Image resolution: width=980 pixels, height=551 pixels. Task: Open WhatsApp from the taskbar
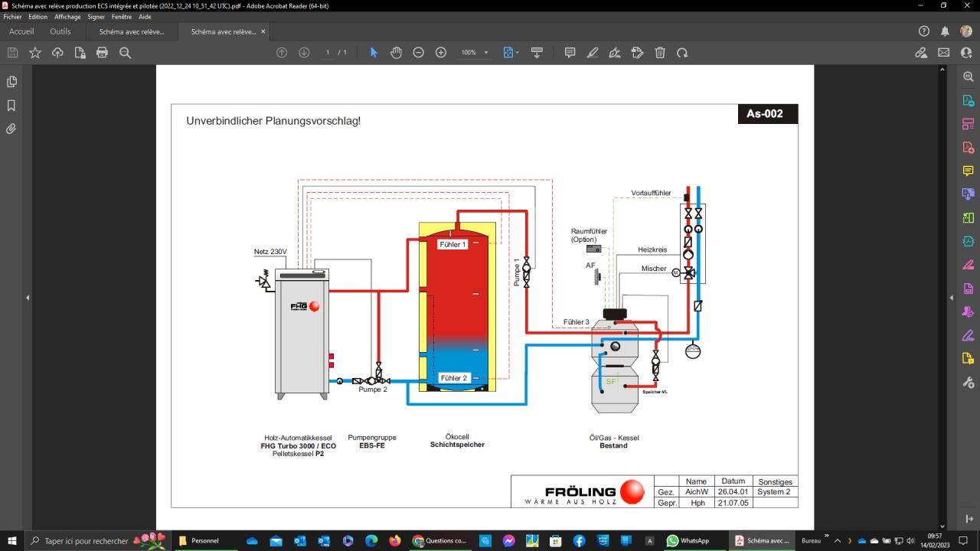pos(688,540)
